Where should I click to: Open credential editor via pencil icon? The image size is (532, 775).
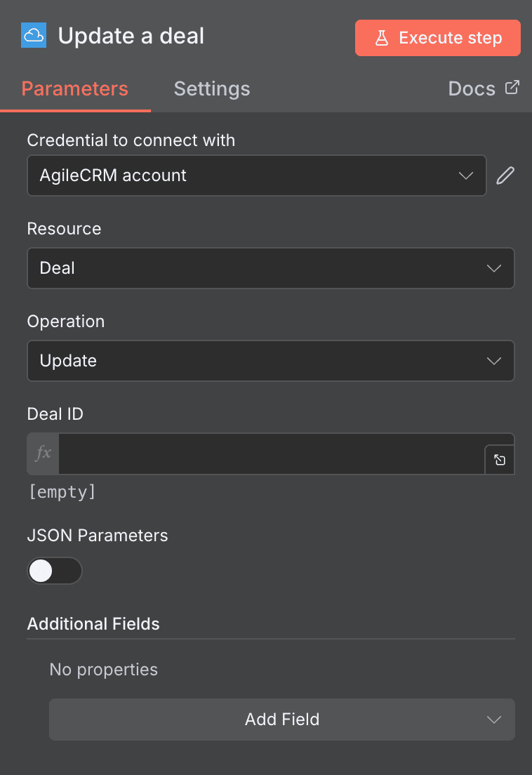pos(505,175)
